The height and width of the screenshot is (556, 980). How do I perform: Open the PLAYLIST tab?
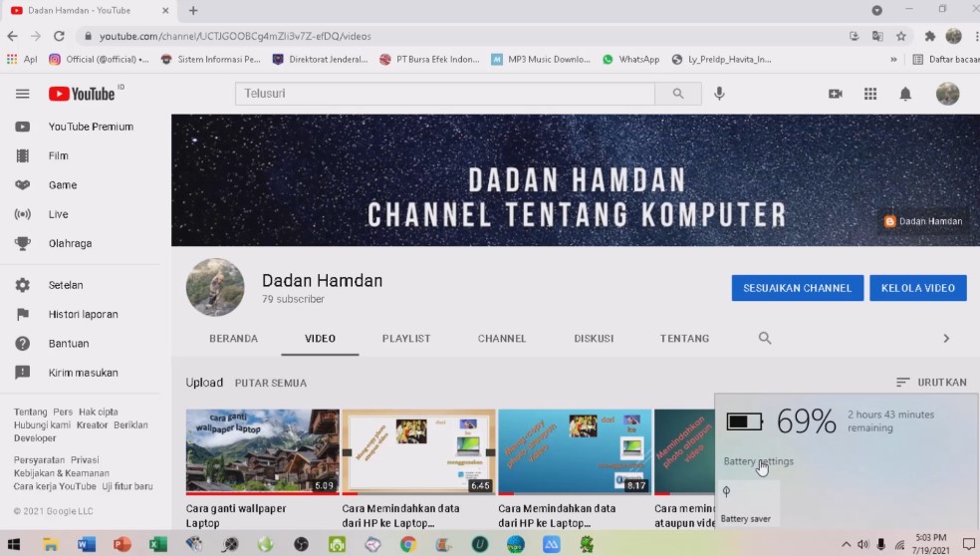click(406, 339)
